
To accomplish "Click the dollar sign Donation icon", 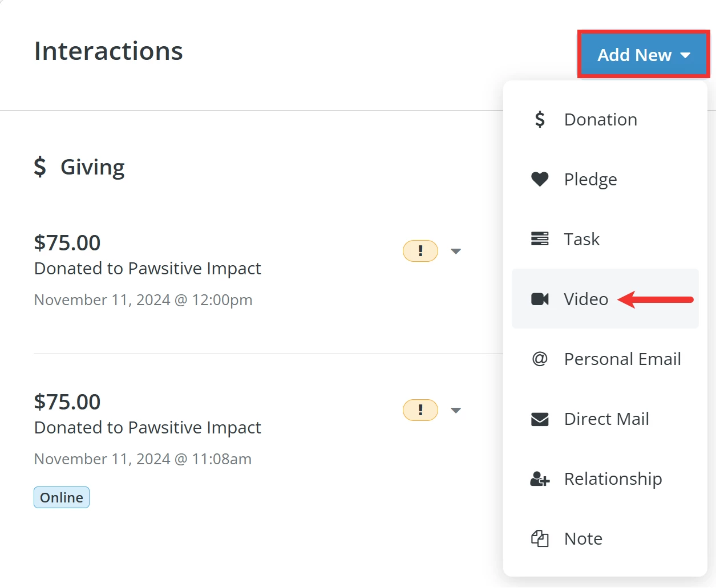I will point(540,119).
